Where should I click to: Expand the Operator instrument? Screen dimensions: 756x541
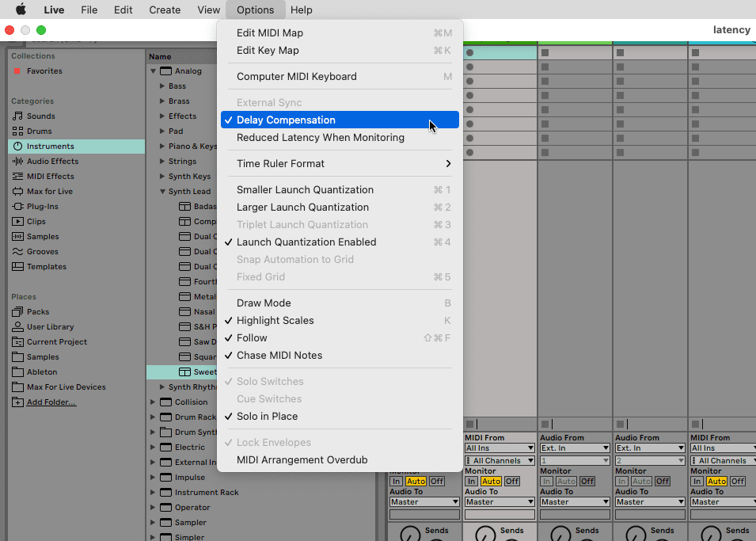click(152, 507)
